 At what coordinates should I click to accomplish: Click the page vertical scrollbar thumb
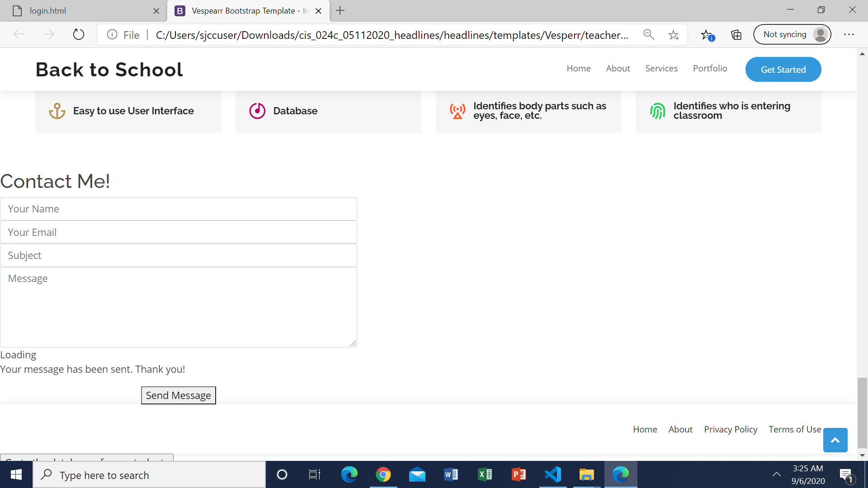tap(862, 412)
